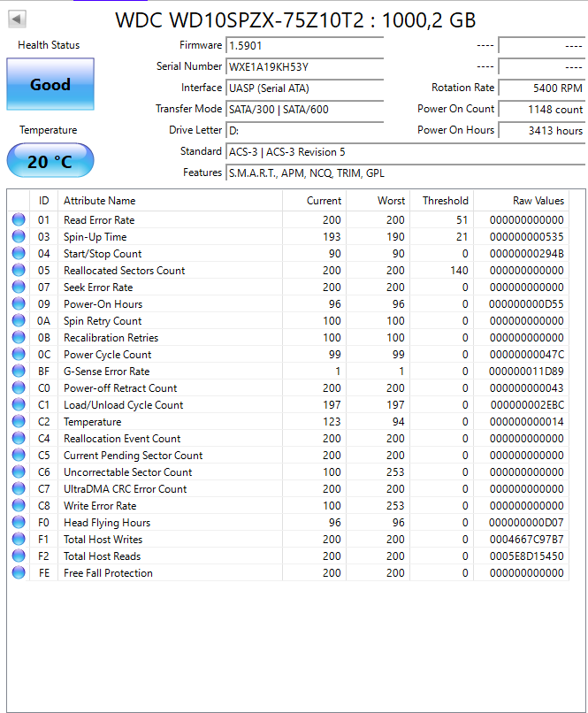Click the status orb for Start/Stop Count

click(19, 253)
